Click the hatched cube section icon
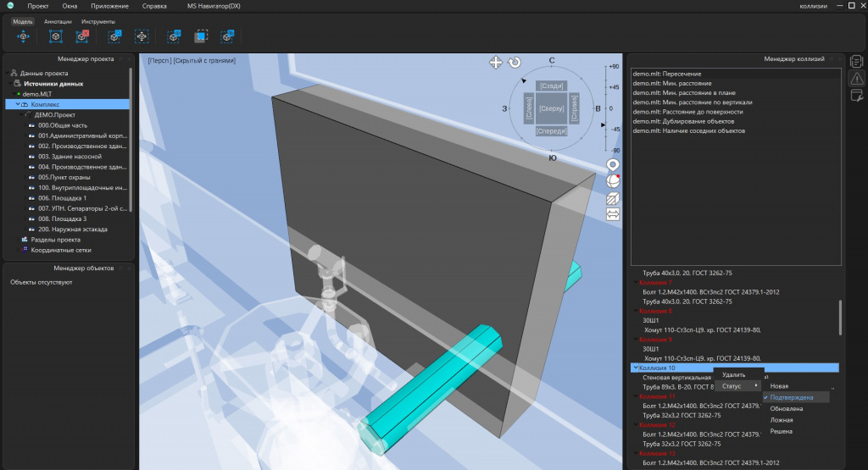Screen dimensions: 868x470 coord(613,198)
